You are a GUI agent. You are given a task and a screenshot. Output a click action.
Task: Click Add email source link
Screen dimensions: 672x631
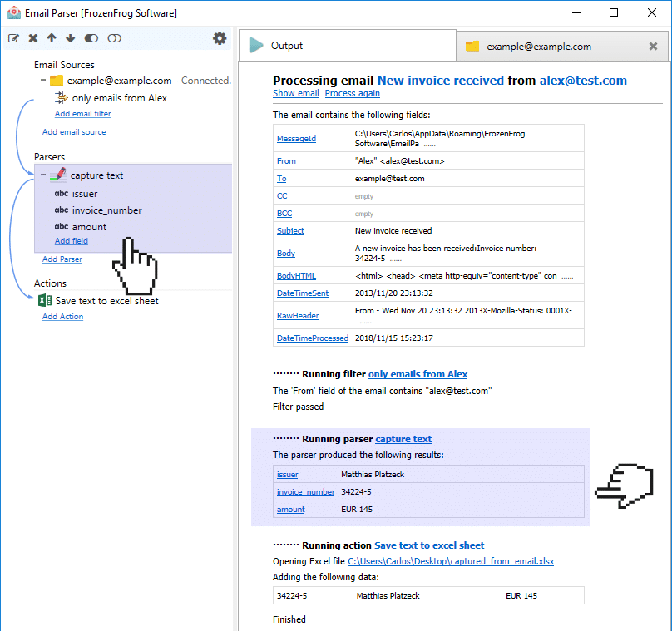pos(74,132)
